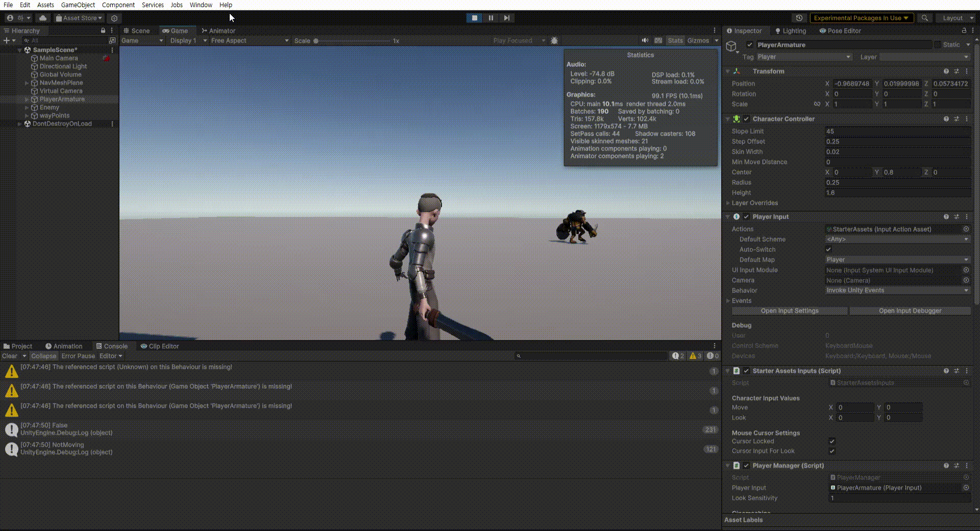The image size is (980, 531).
Task: Toggle console info messages filter
Action: (x=678, y=356)
